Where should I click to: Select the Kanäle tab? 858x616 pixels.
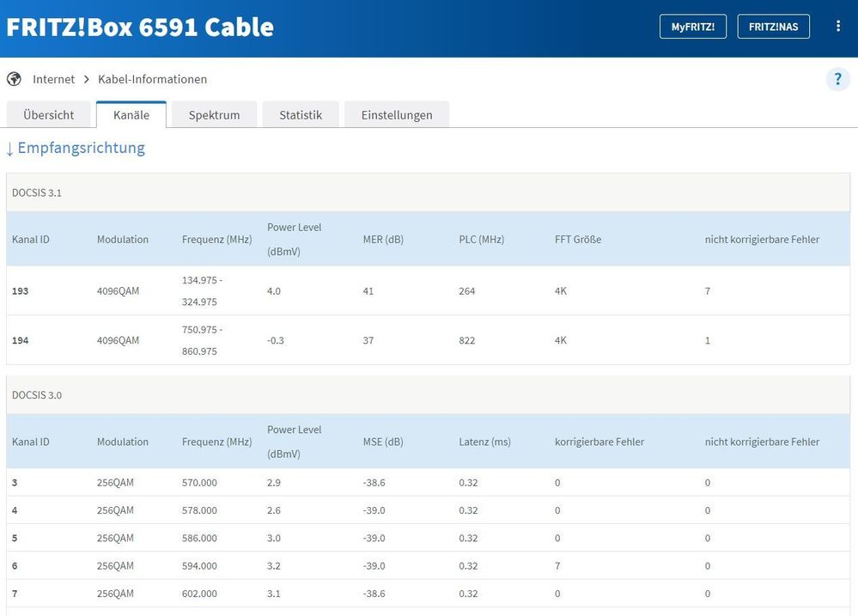click(131, 115)
